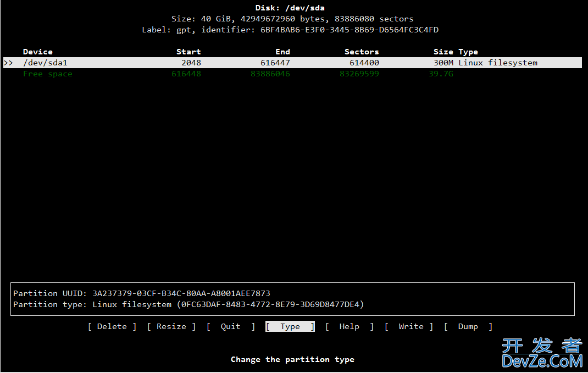Image resolution: width=588 pixels, height=373 pixels.
Task: Click the free space sectors 83269599
Action: tap(359, 74)
